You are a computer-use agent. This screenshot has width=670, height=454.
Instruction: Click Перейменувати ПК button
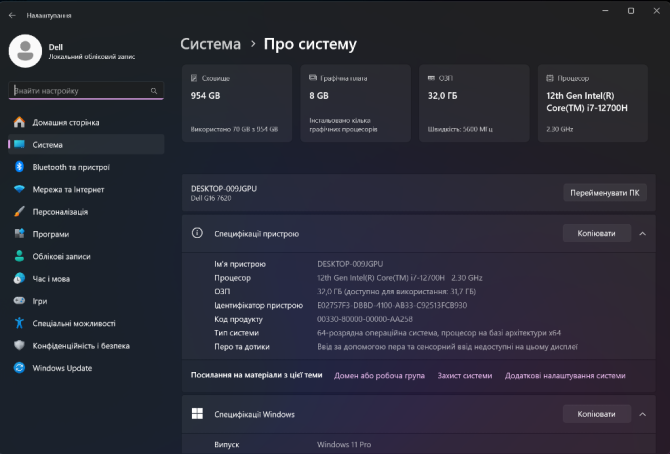point(605,192)
